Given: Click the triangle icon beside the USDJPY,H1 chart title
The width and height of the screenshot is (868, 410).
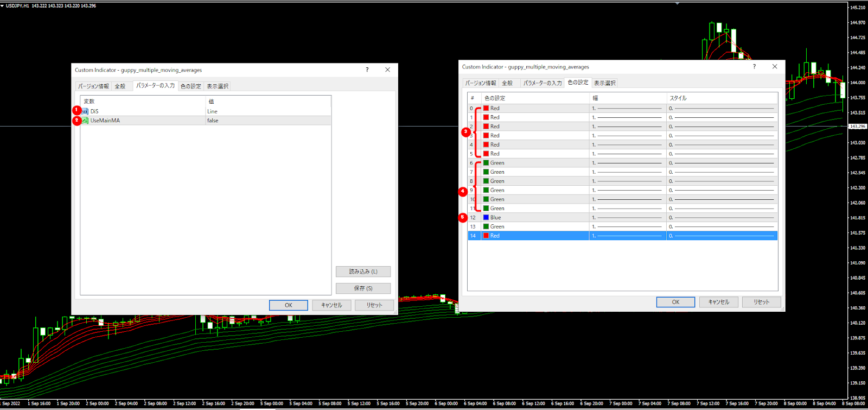Looking at the screenshot, I should pyautogui.click(x=3, y=5).
